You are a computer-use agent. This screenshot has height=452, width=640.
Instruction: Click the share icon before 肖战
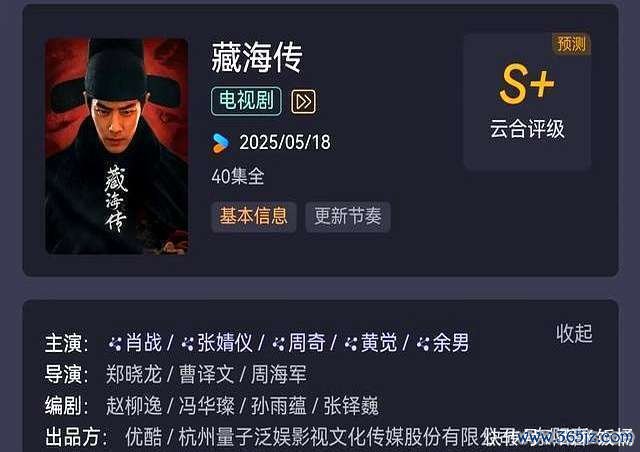[x=115, y=344]
